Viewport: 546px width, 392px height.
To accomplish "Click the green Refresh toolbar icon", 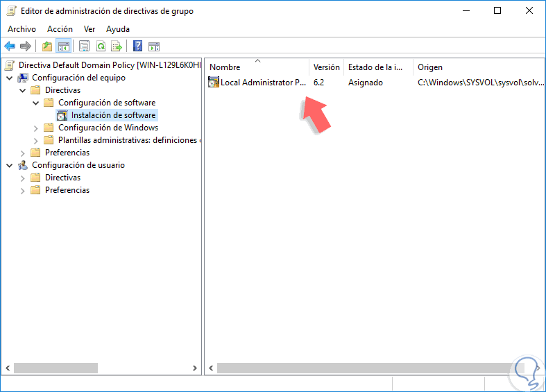I will click(x=101, y=46).
